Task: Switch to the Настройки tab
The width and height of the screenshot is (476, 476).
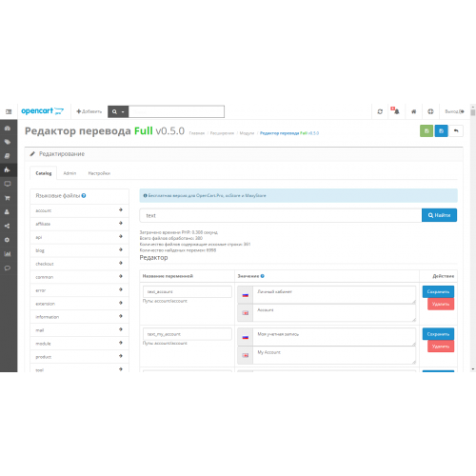Action: [x=99, y=173]
